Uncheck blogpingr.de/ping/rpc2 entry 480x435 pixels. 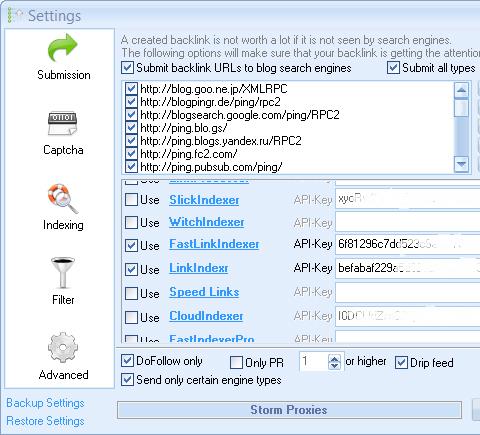pos(131,102)
